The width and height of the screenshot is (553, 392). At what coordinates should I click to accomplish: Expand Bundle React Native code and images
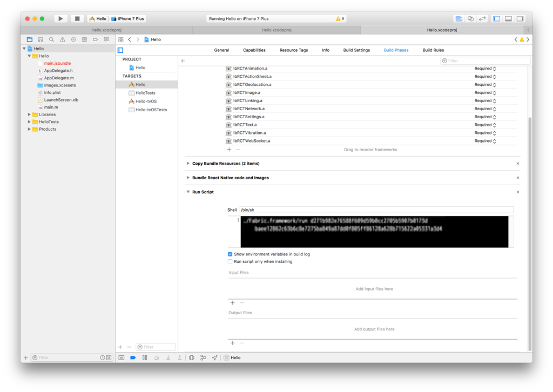pos(188,178)
